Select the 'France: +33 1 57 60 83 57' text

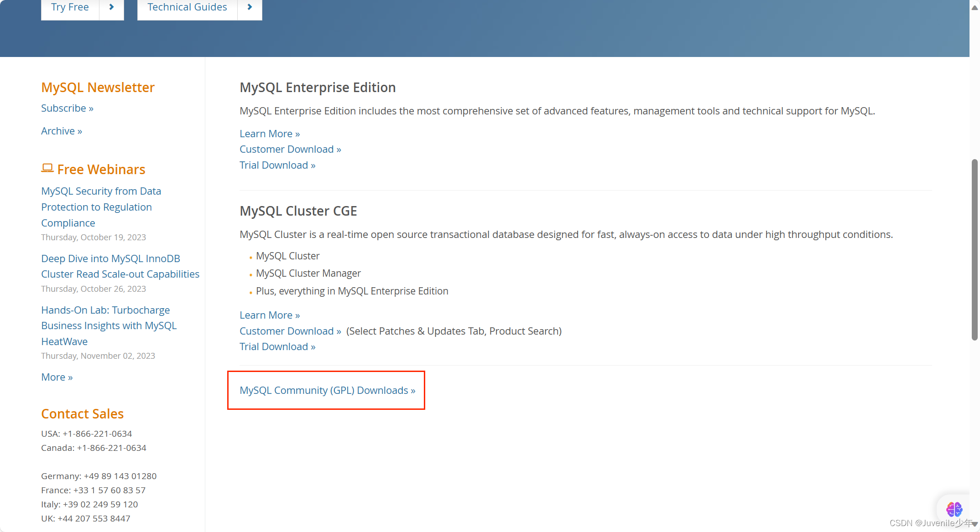[93, 490]
